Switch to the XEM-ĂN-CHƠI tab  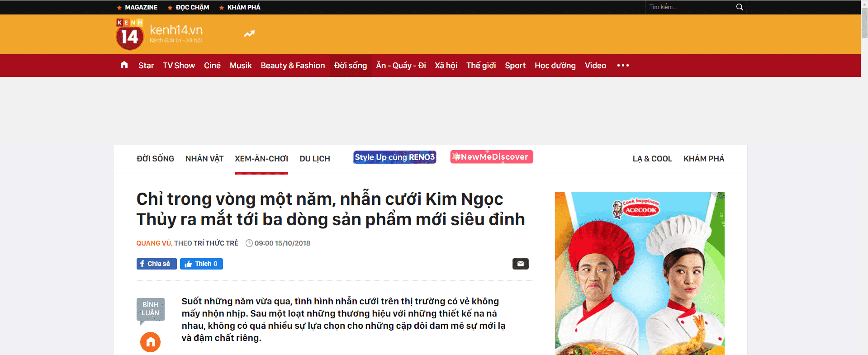[x=261, y=159]
